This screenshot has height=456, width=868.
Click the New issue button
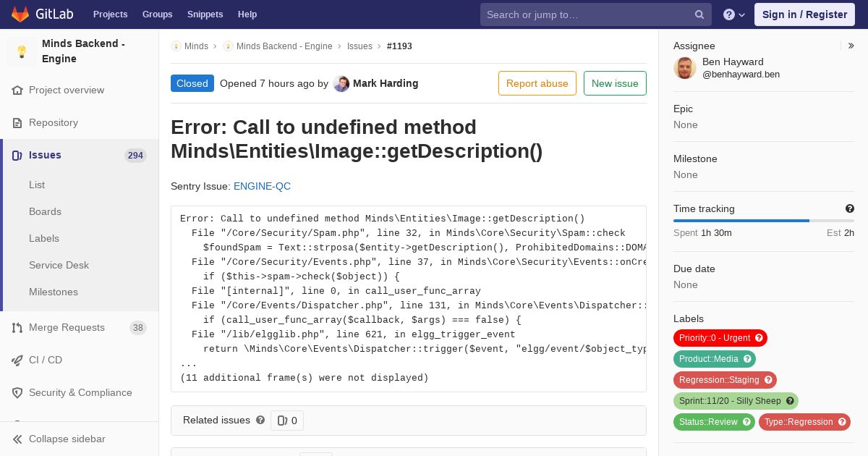click(x=615, y=83)
